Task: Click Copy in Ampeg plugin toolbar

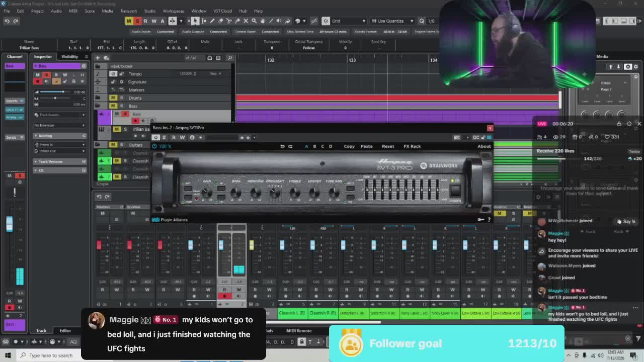Action: coord(349,146)
